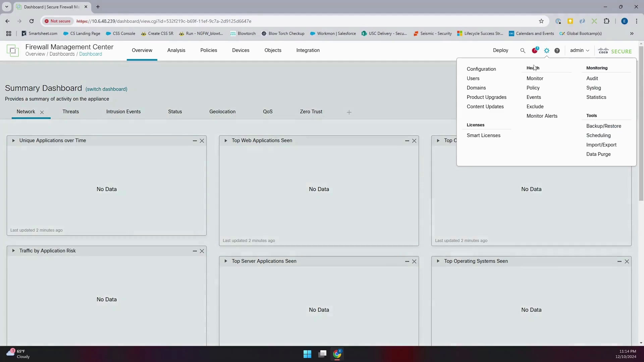The image size is (644, 362).
Task: Open Smart Licenses menu entry
Action: [x=483, y=135]
